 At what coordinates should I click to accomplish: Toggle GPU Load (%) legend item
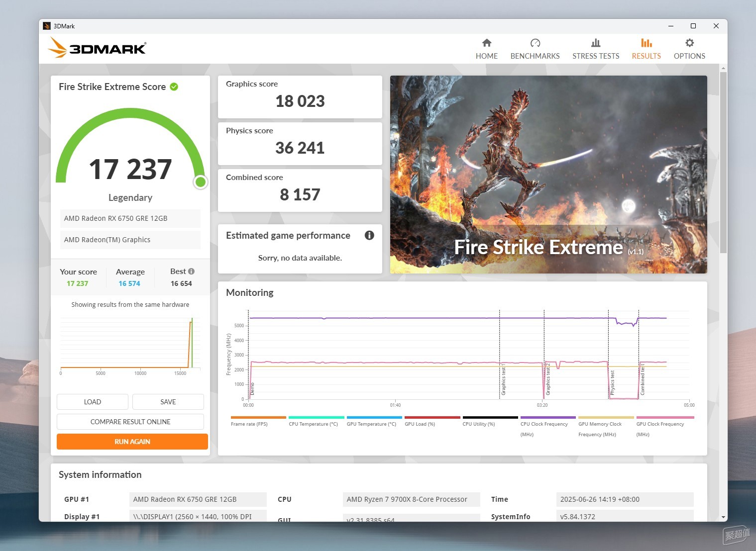click(432, 422)
